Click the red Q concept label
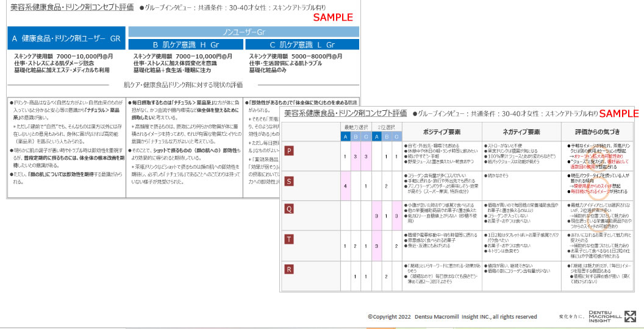The width and height of the screenshot is (644, 329). point(289,209)
